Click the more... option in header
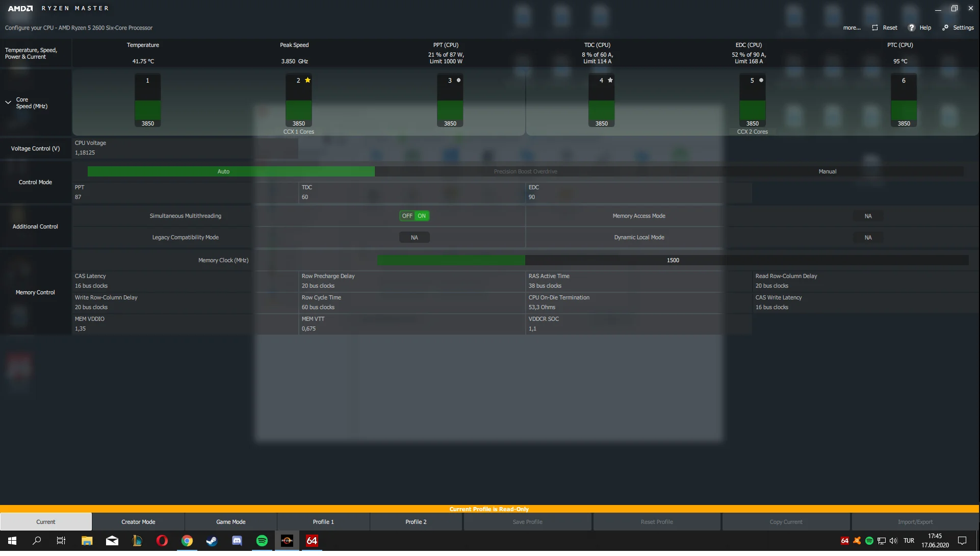980x556 pixels. (852, 28)
